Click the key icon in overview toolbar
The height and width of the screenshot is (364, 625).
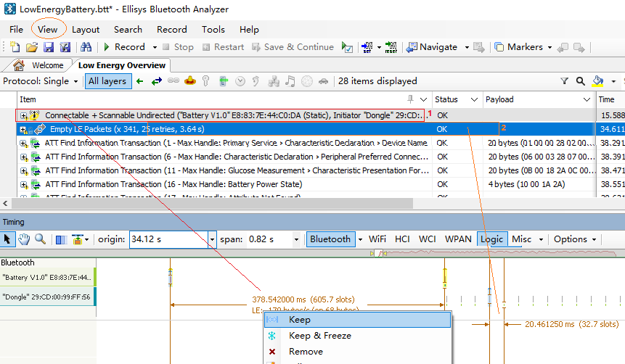pyautogui.click(x=205, y=81)
